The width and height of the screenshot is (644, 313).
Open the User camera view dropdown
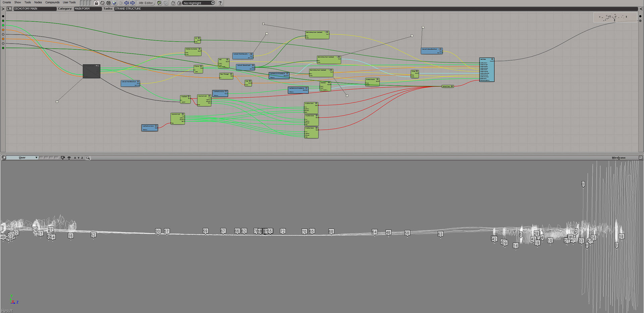22,158
